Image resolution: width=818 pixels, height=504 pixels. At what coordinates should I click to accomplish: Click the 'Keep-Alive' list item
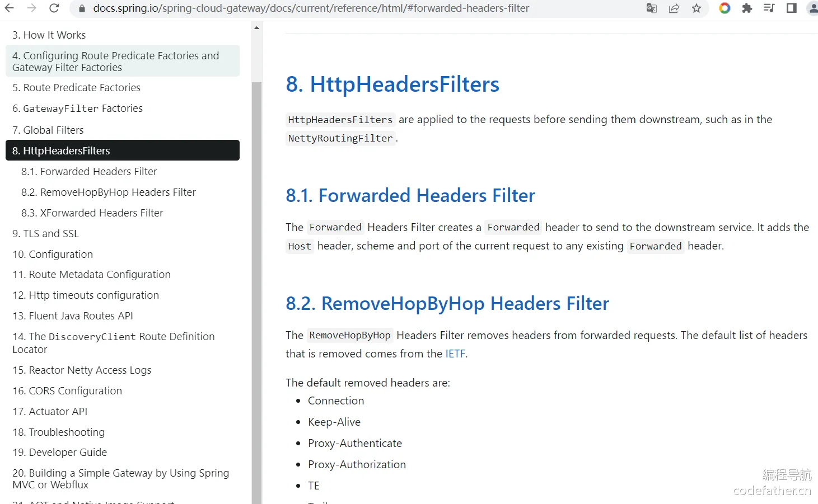pyautogui.click(x=334, y=422)
